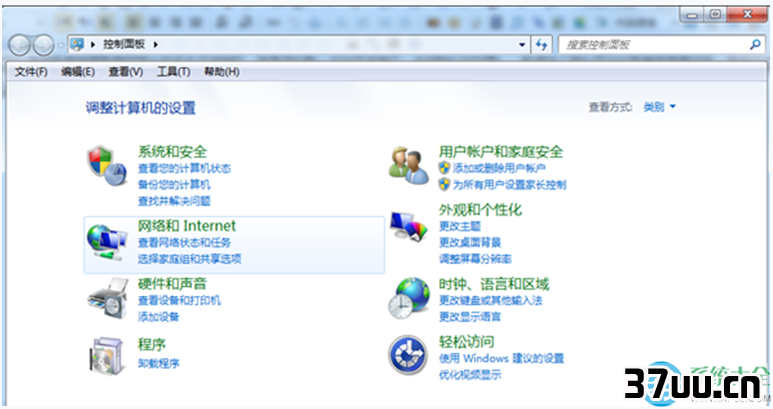Open the 编辑(E) menu

coord(78,72)
